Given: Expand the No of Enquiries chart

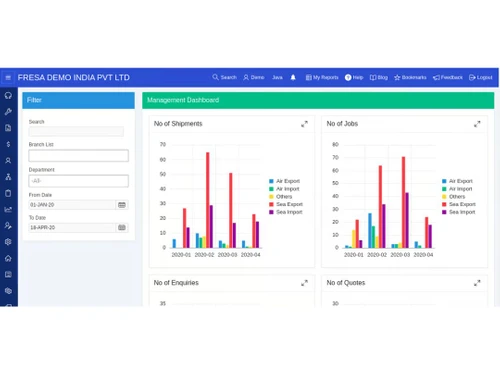Looking at the screenshot, I should tap(304, 283).
